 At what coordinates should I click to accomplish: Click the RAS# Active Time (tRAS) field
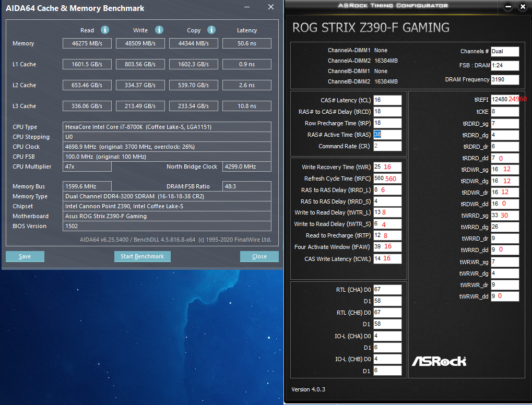(387, 135)
